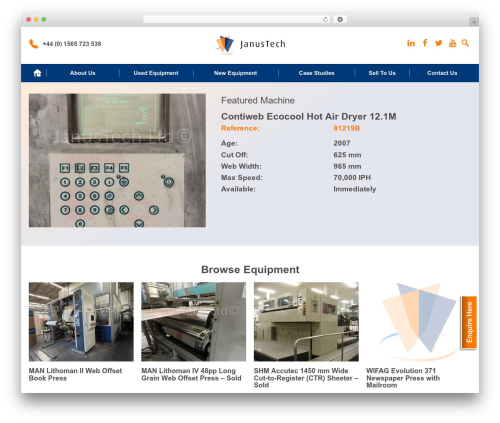Open the YouTube social icon
The image size is (500, 423).
452,43
